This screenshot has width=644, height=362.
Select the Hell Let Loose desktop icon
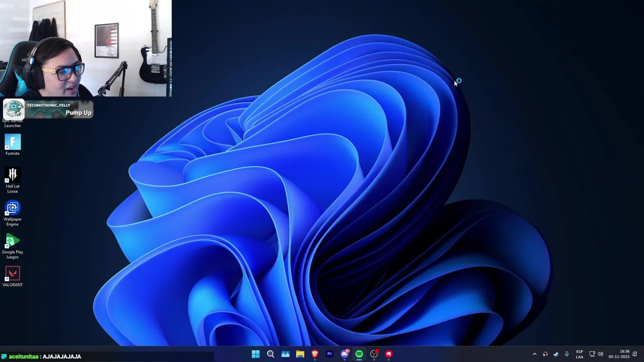pyautogui.click(x=13, y=180)
